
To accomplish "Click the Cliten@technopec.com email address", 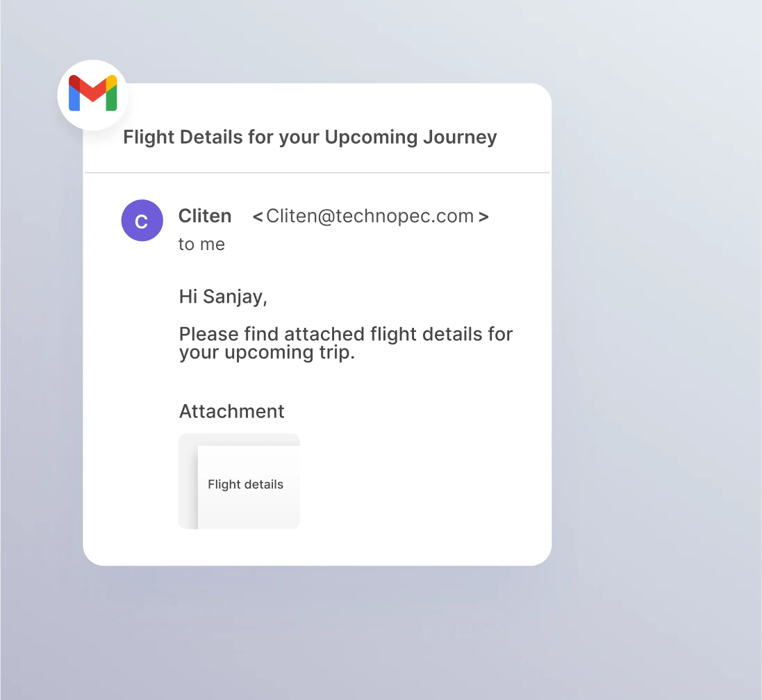I will (370, 216).
